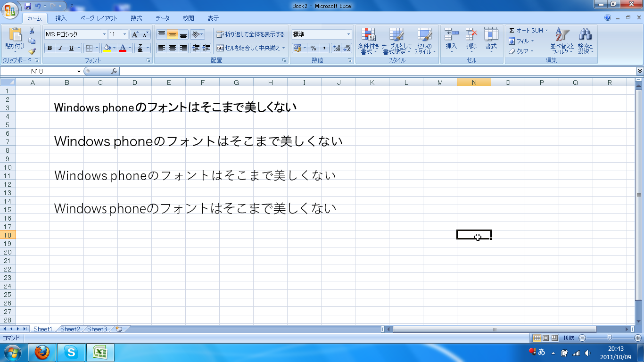The width and height of the screenshot is (644, 362).
Task: Copy the selected cells
Action: [x=32, y=41]
